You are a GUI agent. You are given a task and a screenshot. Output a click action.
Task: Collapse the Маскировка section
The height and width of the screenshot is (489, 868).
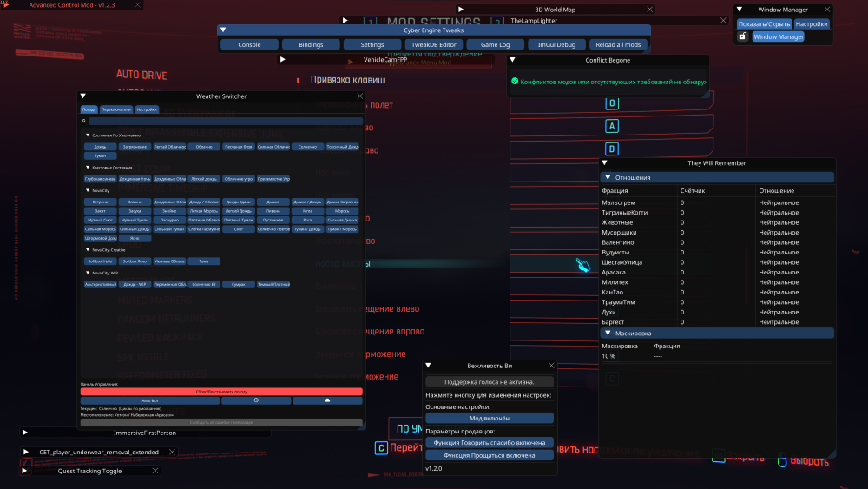(x=608, y=334)
